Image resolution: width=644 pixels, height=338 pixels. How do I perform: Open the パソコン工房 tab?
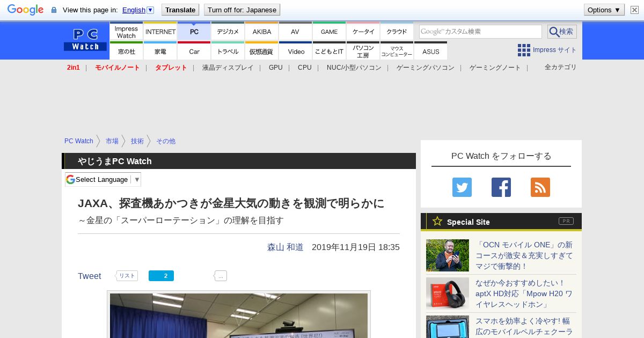[x=363, y=52]
